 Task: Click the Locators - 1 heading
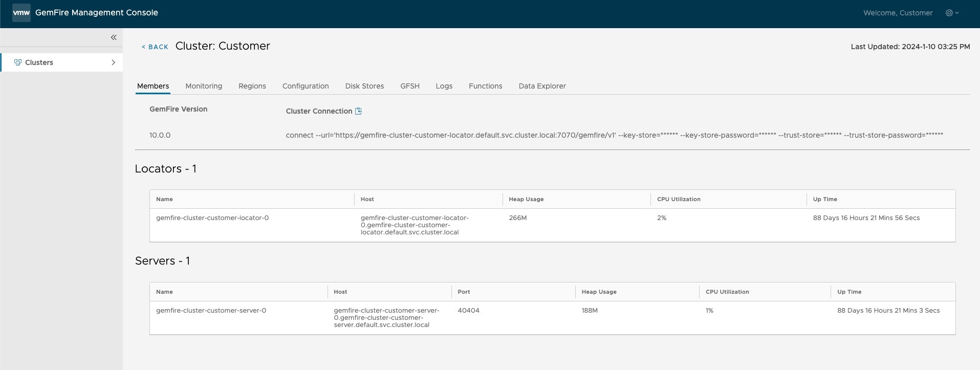(166, 169)
